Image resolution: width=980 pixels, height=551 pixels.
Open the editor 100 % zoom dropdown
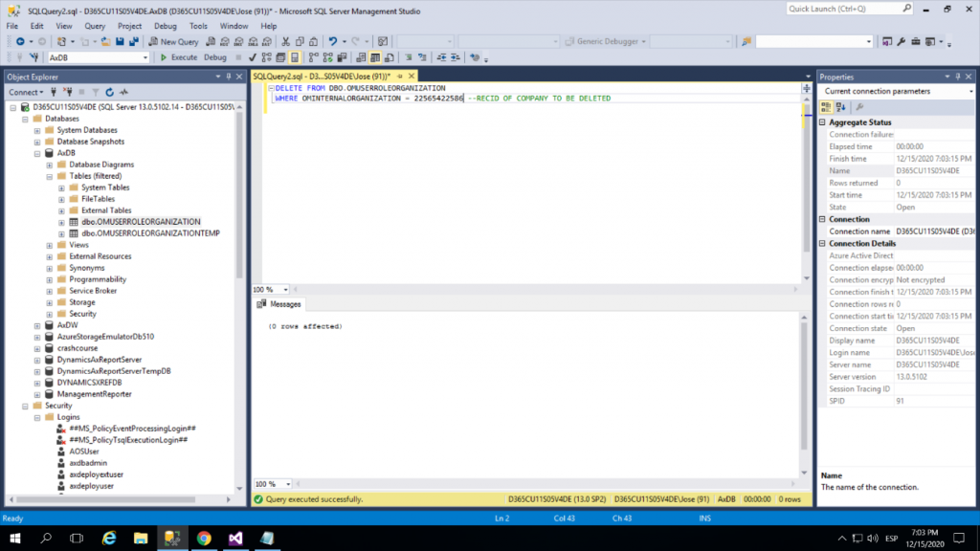(285, 290)
